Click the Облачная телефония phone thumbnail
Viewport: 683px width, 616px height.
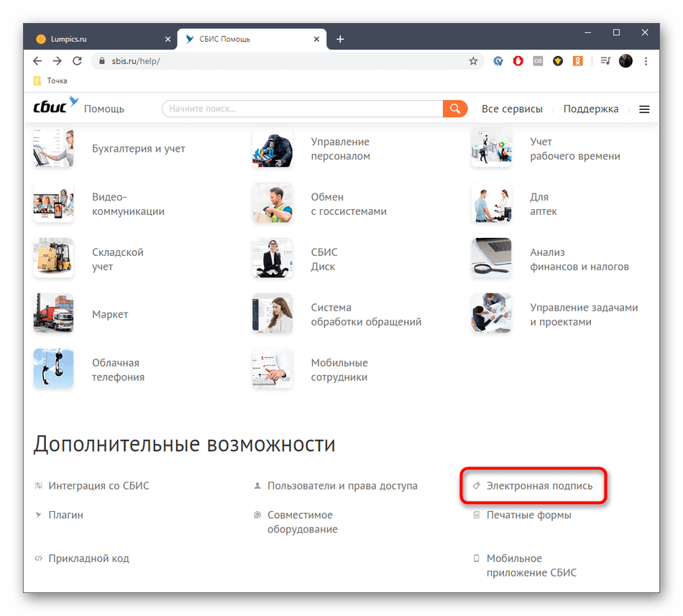tap(54, 368)
